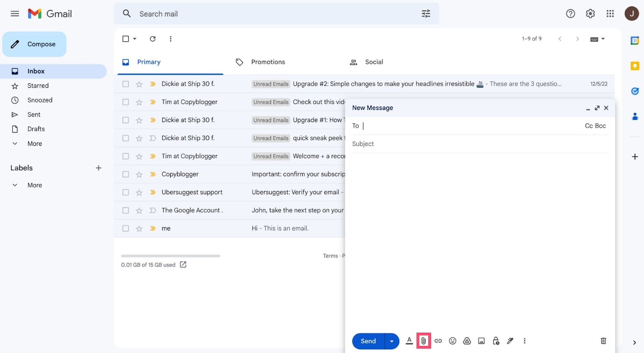644x353 pixels.
Task: Star The Google Account email
Action: pyautogui.click(x=139, y=210)
